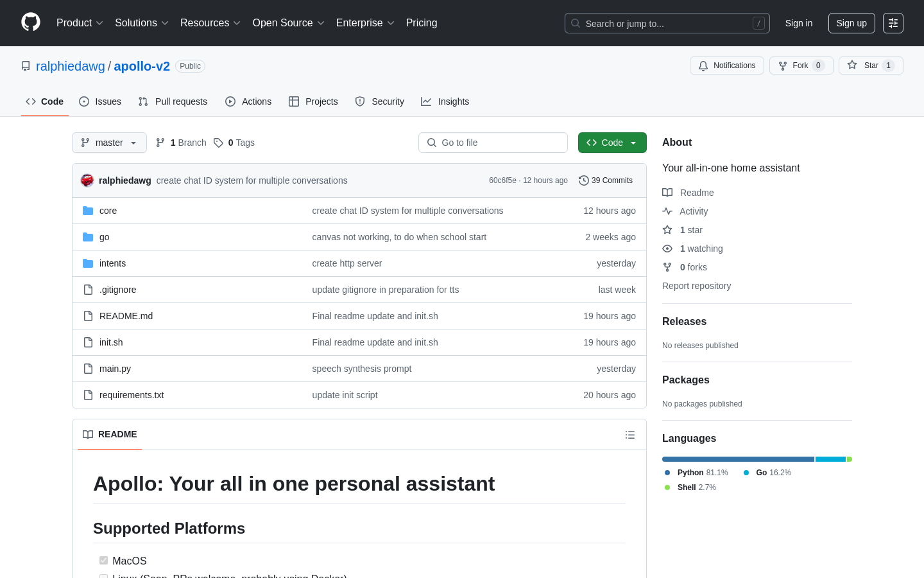This screenshot has height=578, width=924.
Task: Click the tag icon next to Tags
Action: click(218, 143)
